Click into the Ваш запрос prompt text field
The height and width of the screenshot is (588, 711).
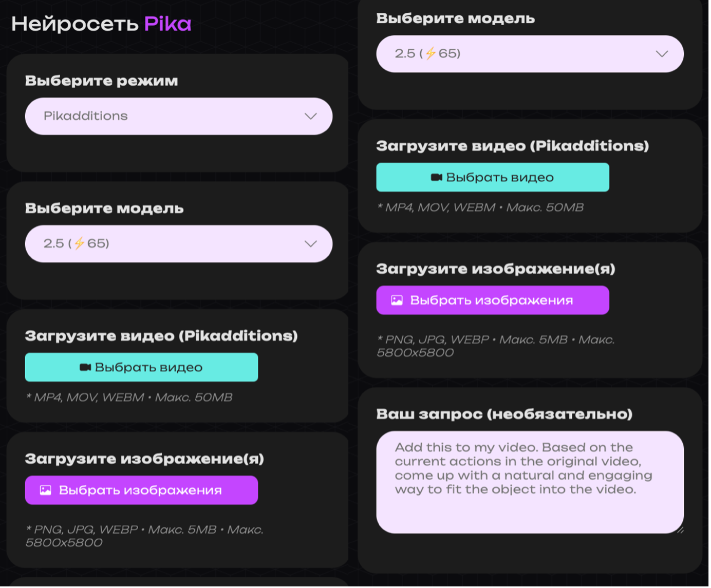click(x=529, y=482)
